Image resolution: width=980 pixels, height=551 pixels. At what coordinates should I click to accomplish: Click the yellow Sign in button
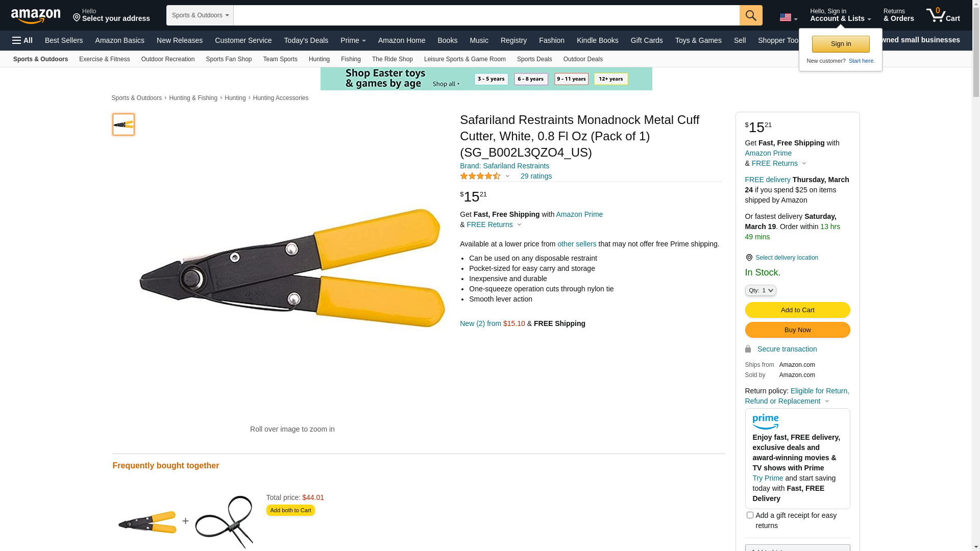coord(841,44)
